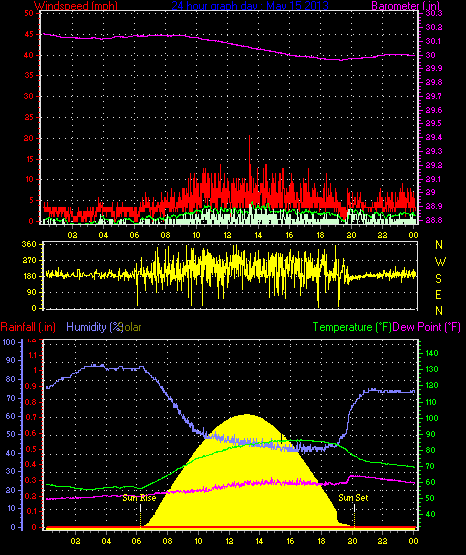Click the Solar legend label
This screenshot has height=555, width=466.
131,327
